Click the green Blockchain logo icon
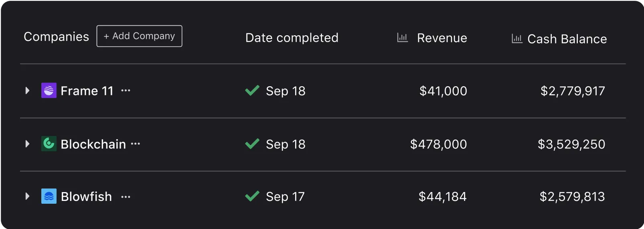This screenshot has height=229, width=644. pyautogui.click(x=49, y=144)
